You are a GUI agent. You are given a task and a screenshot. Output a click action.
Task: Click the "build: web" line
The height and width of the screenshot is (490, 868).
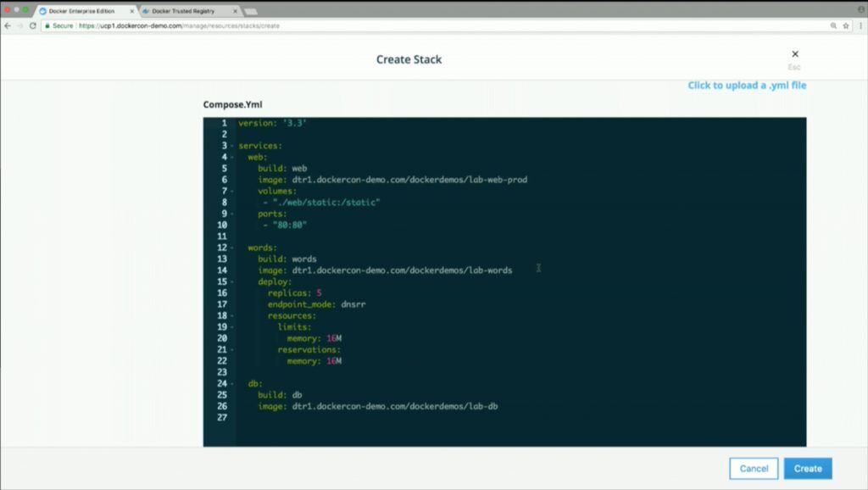(282, 169)
